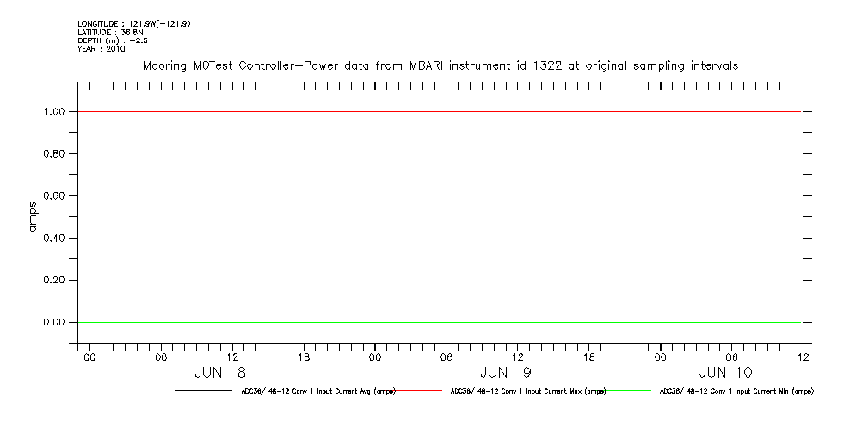The height and width of the screenshot is (434, 868).
Task: Click the LONGITUDE header text line
Action: click(133, 23)
